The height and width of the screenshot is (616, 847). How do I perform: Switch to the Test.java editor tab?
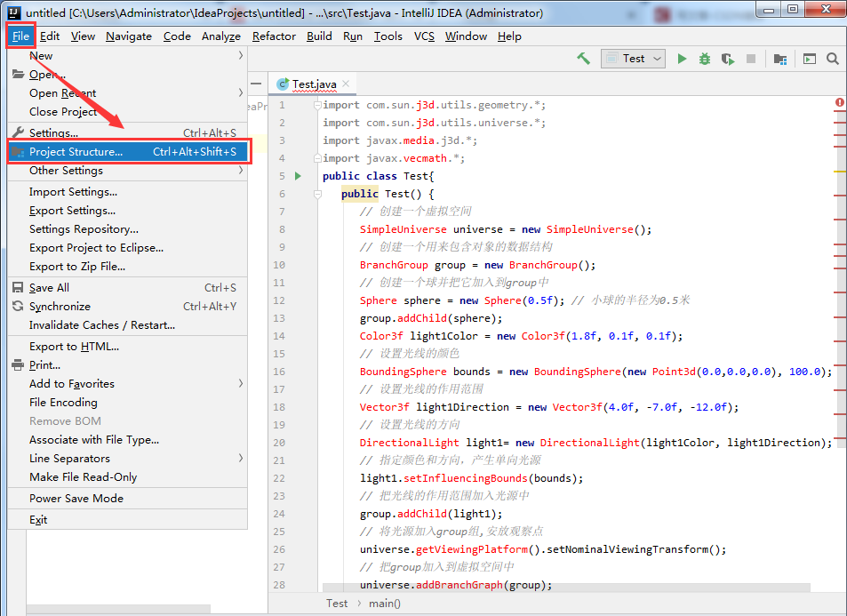pyautogui.click(x=312, y=84)
